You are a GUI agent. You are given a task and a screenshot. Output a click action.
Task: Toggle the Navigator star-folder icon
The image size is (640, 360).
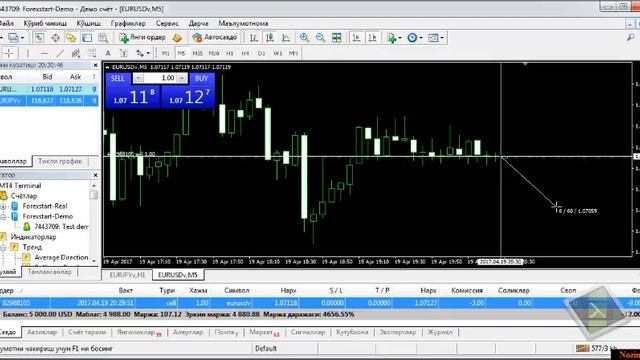click(71, 38)
